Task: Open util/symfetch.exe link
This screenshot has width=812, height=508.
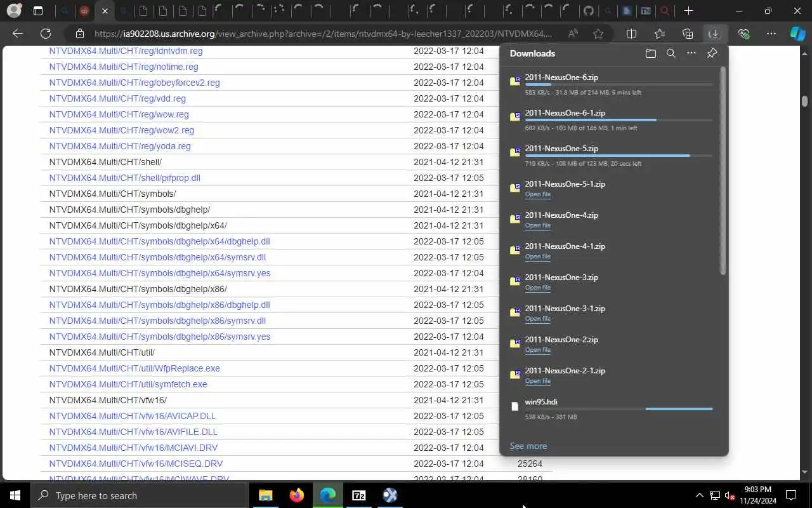Action: pos(128,384)
